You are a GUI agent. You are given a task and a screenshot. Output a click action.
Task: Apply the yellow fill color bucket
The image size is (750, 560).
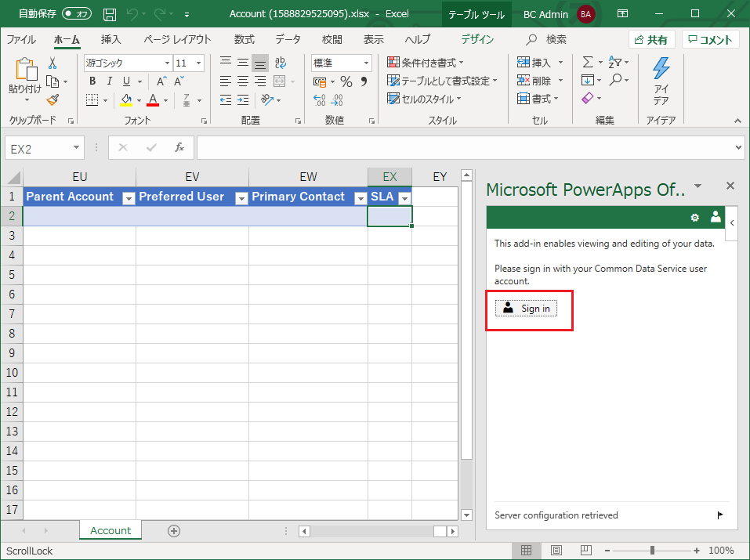coord(126,100)
